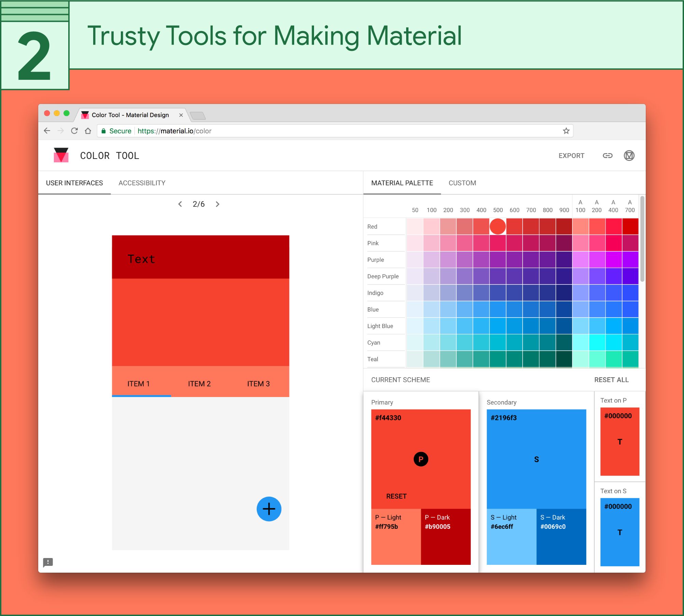
Task: Open the Material Design logo icon
Action: click(x=629, y=156)
